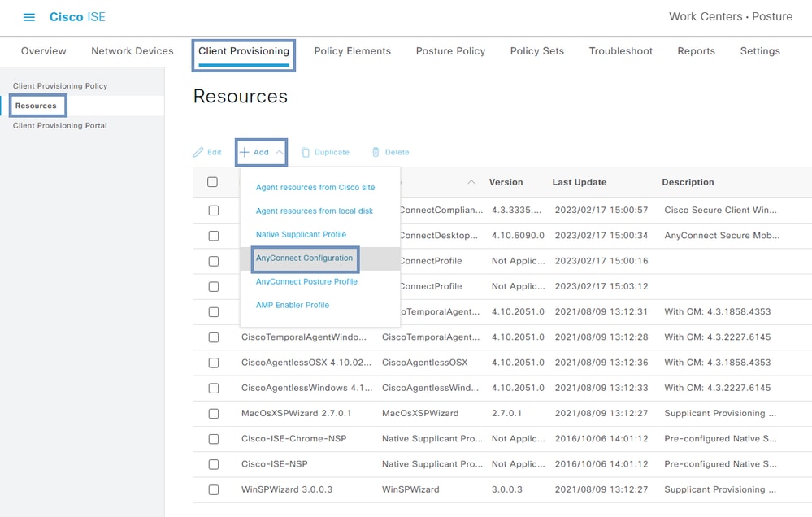Choose Agent resources from Cisco site
Screen dimensions: 812x517
coord(315,188)
